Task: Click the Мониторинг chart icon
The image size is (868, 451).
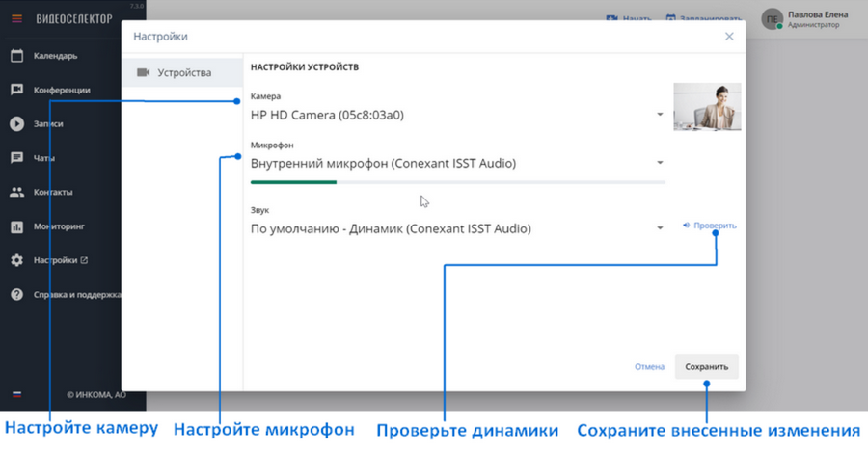Action: click(x=16, y=226)
